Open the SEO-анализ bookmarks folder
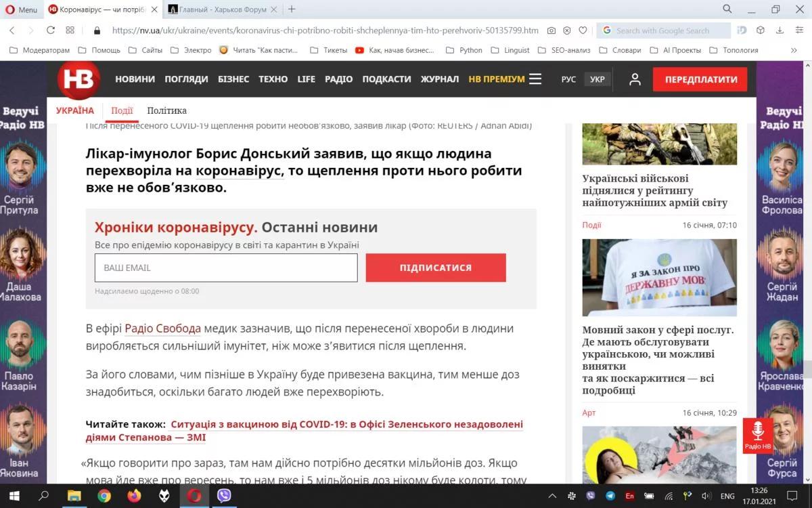812x508 pixels. point(564,50)
